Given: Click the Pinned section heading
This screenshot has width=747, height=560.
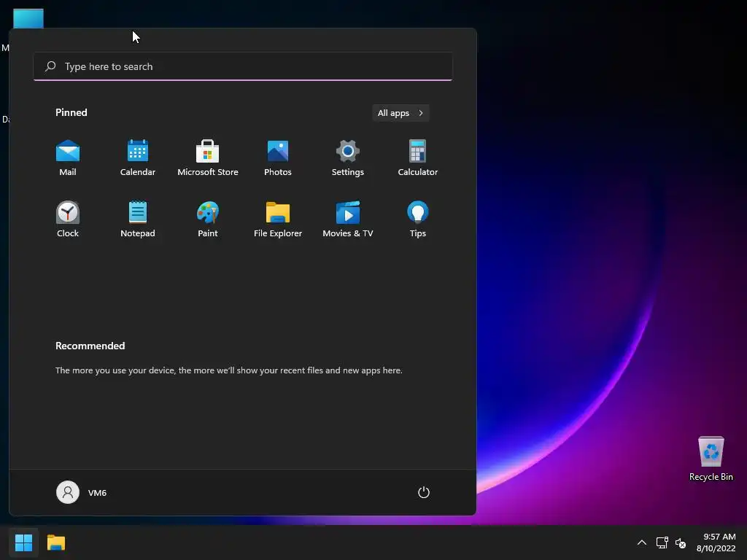Looking at the screenshot, I should click(x=71, y=112).
